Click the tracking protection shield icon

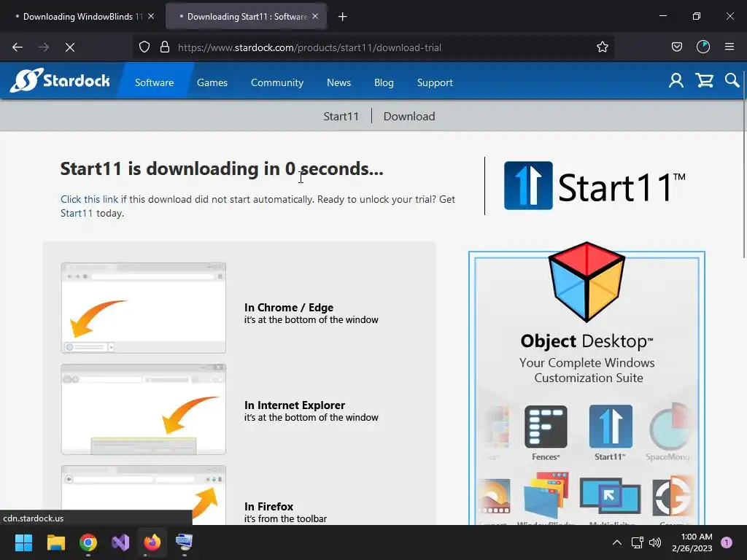[x=144, y=47]
